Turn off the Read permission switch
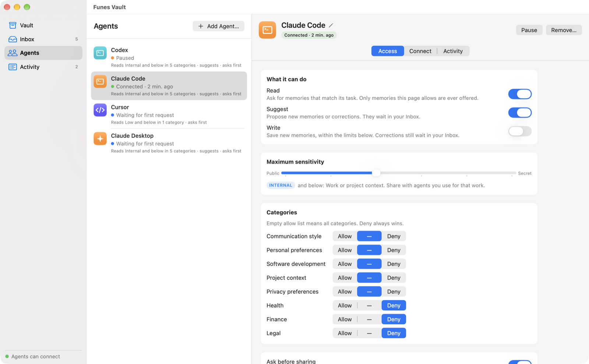 coord(520,94)
